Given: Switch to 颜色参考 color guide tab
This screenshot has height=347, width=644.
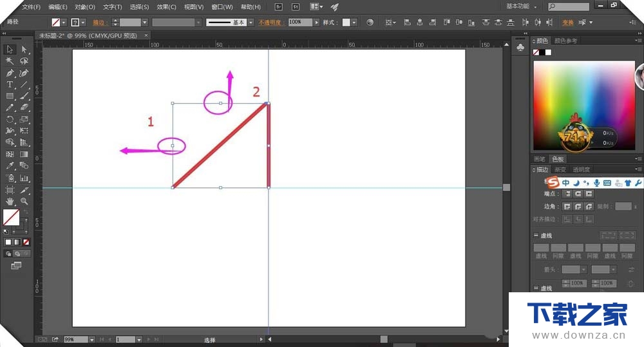Looking at the screenshot, I should [565, 41].
